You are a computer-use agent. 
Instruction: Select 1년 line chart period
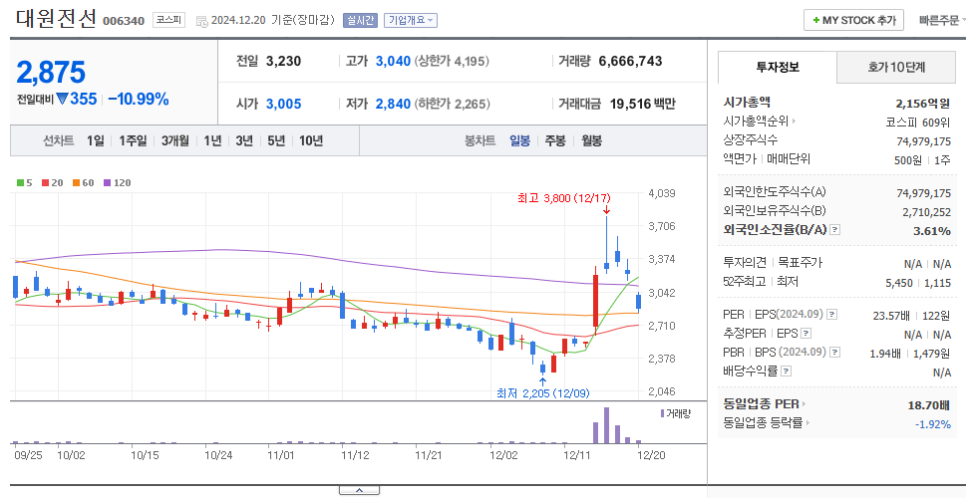tap(213, 141)
